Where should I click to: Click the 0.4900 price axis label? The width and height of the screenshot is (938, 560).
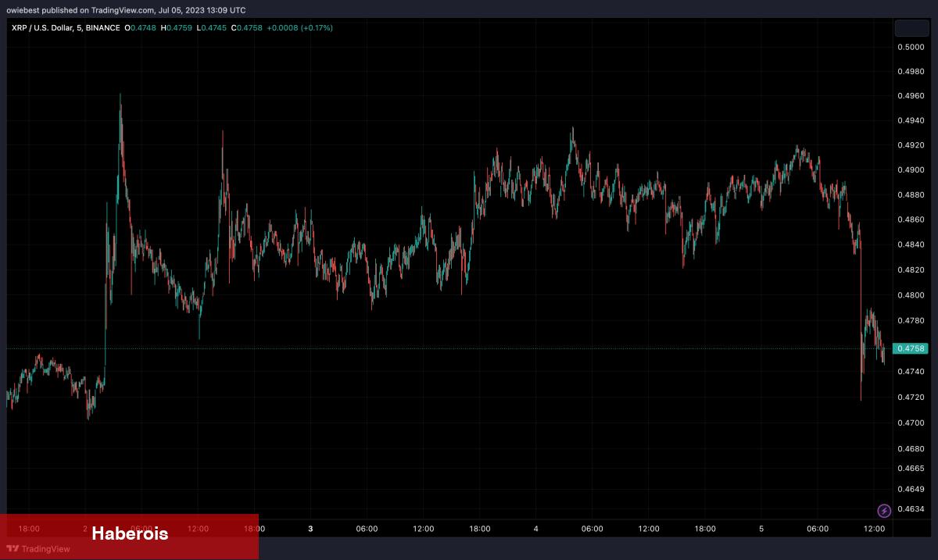[x=911, y=170]
